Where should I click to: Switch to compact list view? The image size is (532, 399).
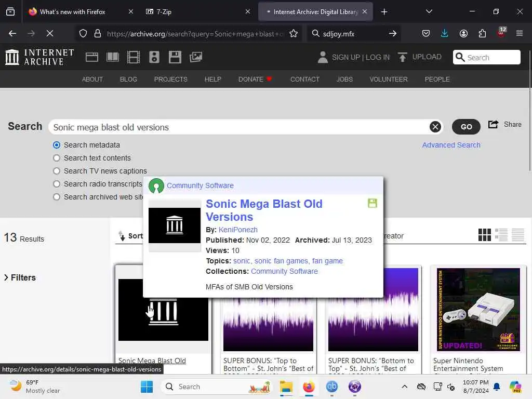(518, 235)
